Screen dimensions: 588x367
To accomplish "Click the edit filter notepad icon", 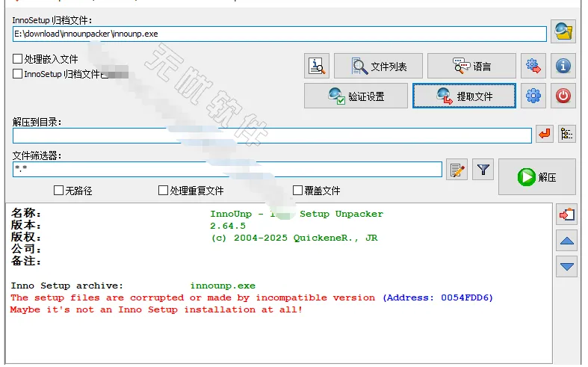I will tap(457, 170).
